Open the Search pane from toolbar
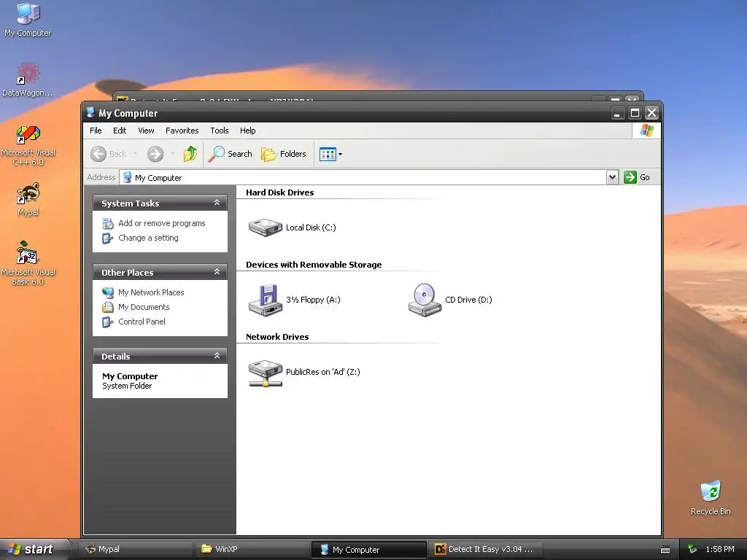 coord(230,154)
